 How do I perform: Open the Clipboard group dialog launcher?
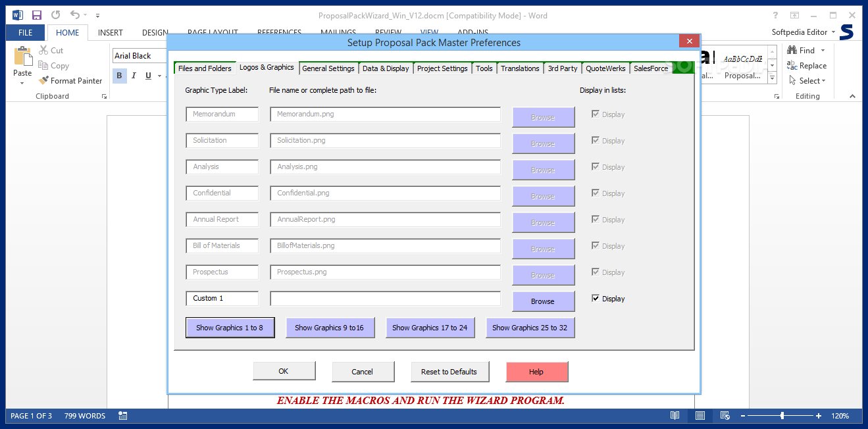pyautogui.click(x=104, y=97)
